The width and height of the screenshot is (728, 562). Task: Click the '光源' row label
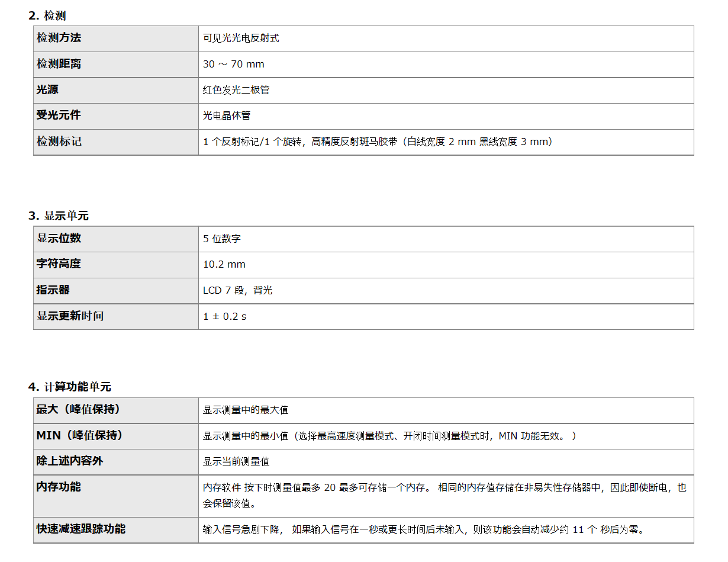tap(47, 90)
